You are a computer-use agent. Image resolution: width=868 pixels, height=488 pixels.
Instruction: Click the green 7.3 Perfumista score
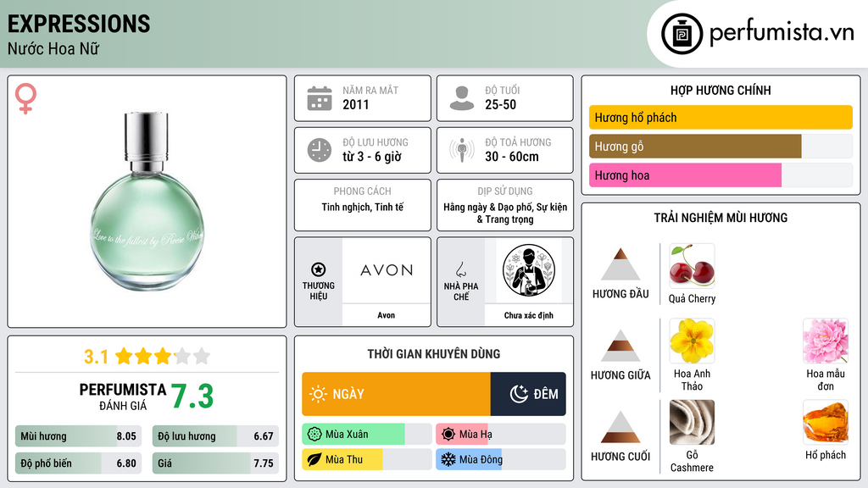[x=192, y=396]
